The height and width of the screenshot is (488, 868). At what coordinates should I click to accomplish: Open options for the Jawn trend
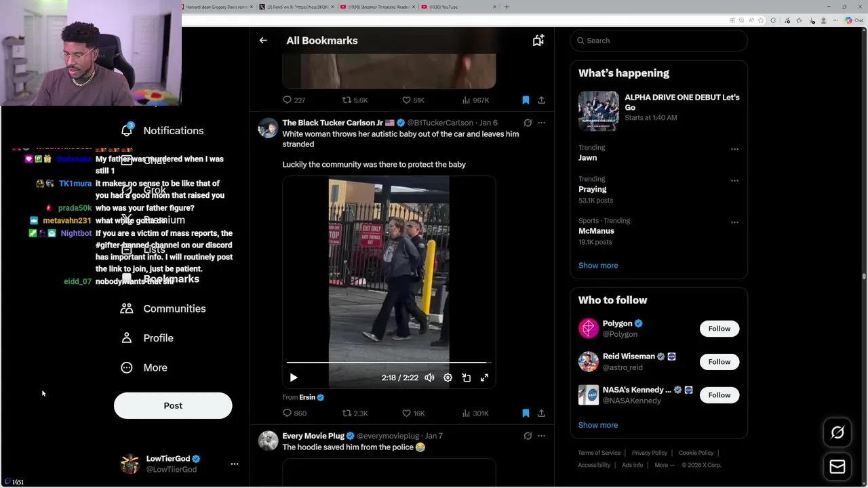click(734, 149)
